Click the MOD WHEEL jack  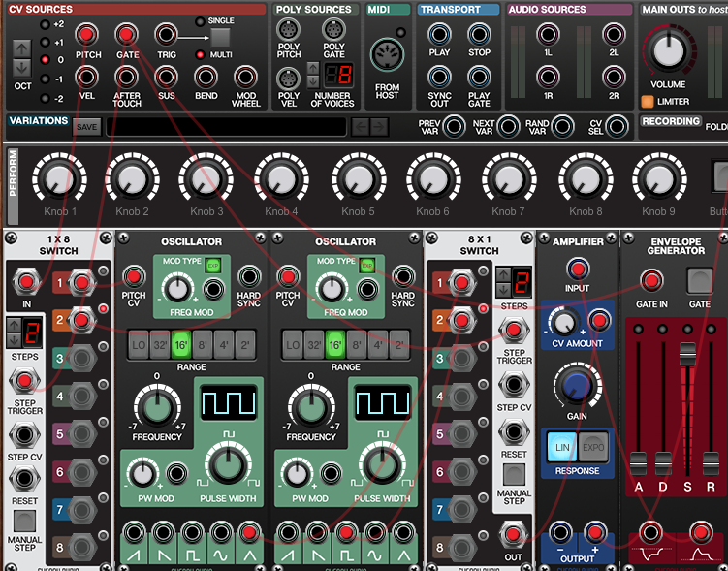pyautogui.click(x=245, y=77)
